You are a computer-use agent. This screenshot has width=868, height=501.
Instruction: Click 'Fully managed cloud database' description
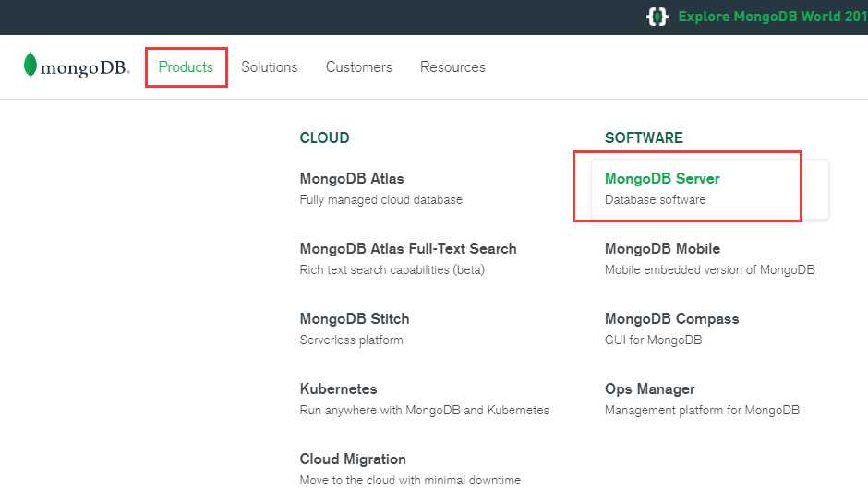380,199
